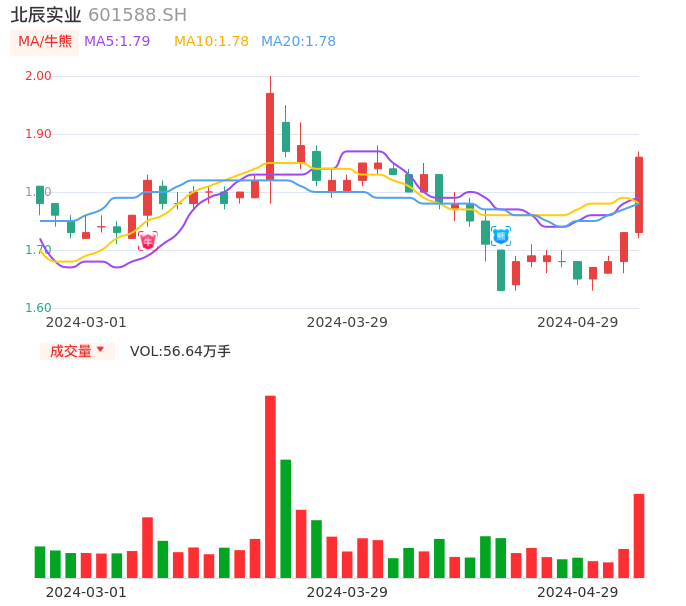Toggle the MA5 moving average legend
The image size is (686, 606).
pyautogui.click(x=117, y=41)
